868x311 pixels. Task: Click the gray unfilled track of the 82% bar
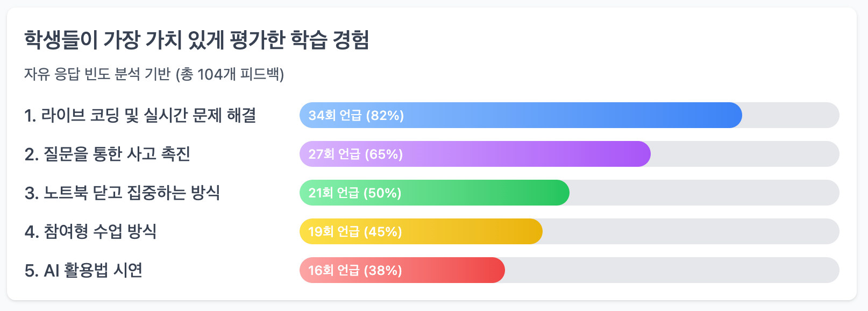tap(791, 115)
